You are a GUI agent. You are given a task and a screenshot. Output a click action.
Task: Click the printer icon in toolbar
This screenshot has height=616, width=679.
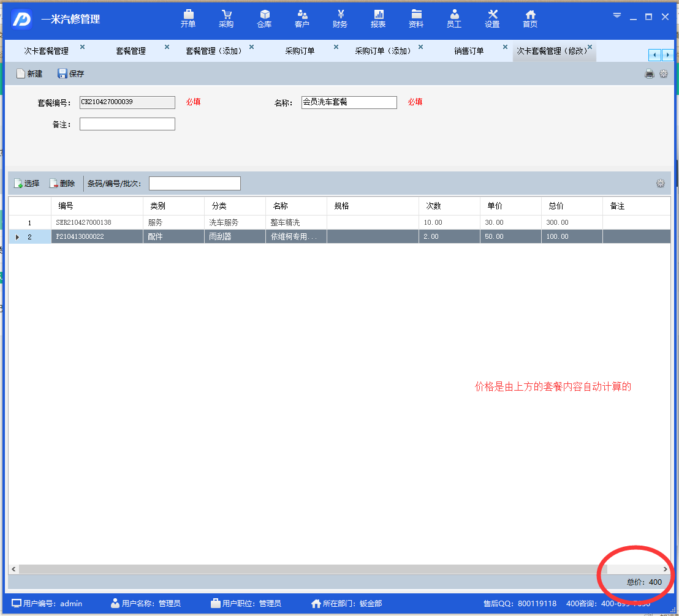click(x=650, y=74)
